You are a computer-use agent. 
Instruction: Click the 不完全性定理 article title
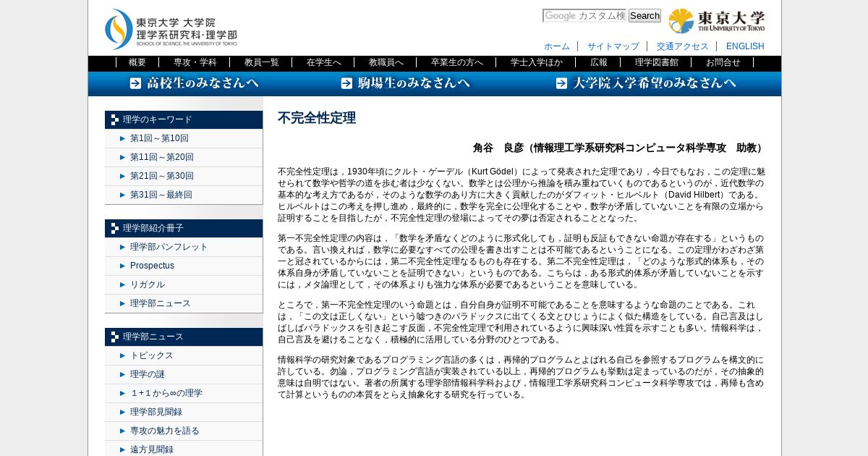tap(317, 118)
